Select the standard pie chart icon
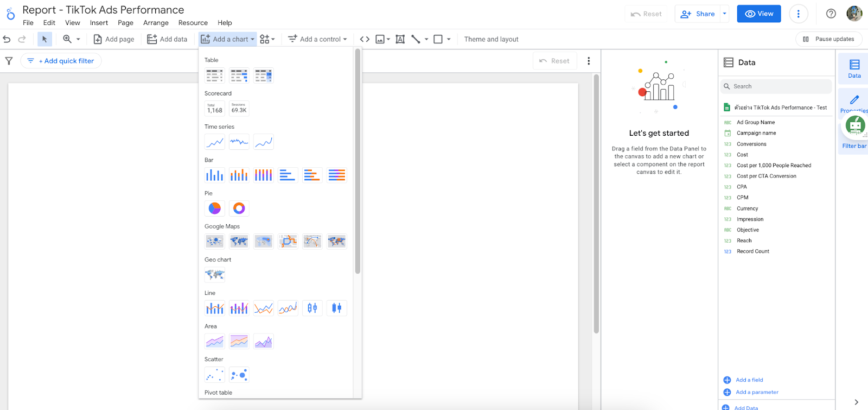This screenshot has width=868, height=410. pos(215,208)
